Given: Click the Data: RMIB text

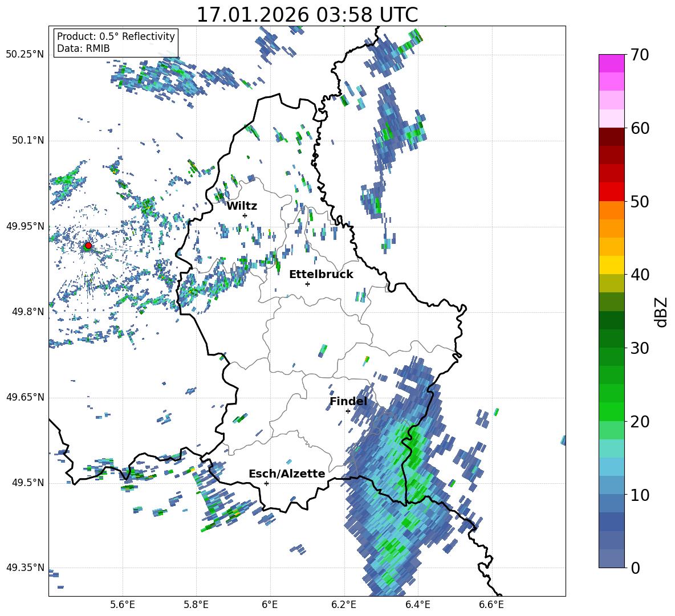Looking at the screenshot, I should (x=83, y=48).
